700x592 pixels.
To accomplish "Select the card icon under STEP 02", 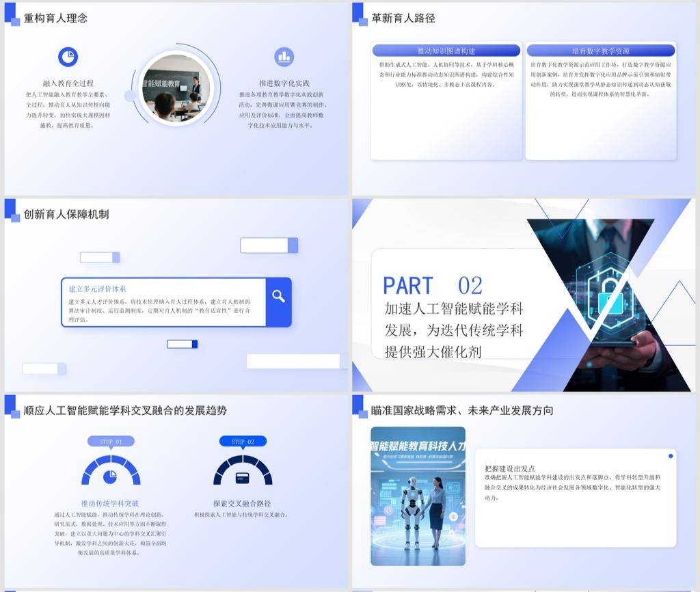I will click(242, 476).
